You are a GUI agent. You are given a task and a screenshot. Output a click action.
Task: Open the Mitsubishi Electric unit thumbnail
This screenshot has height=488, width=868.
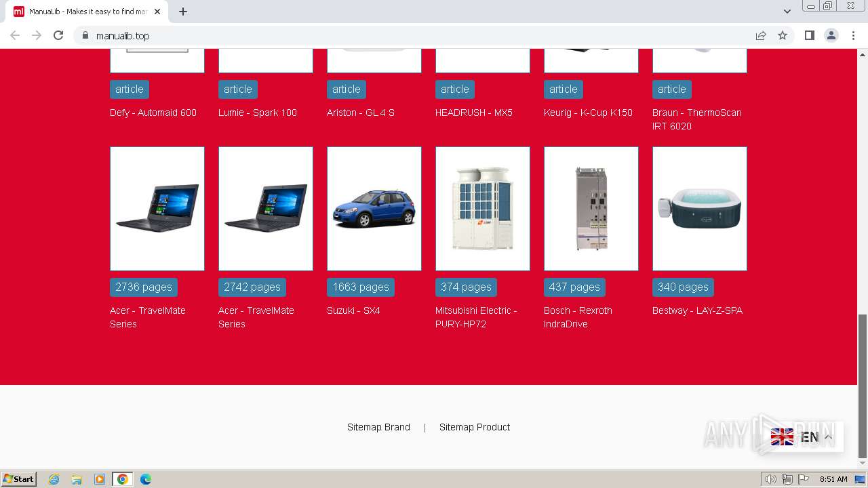pyautogui.click(x=483, y=209)
